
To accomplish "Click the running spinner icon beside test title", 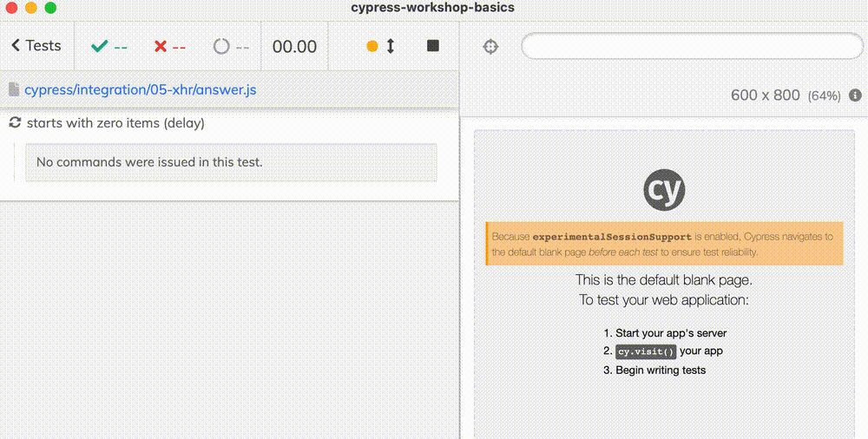I will pos(15,122).
